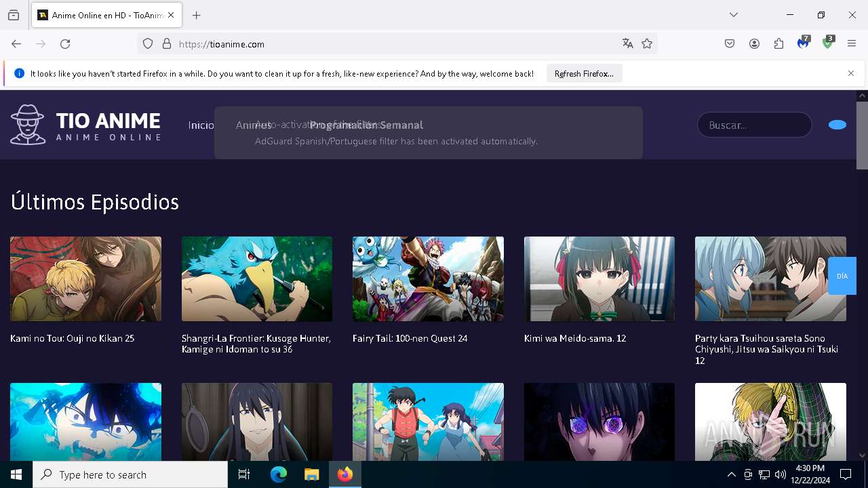
Task: Bookmark this page with the star icon
Action: tap(647, 44)
